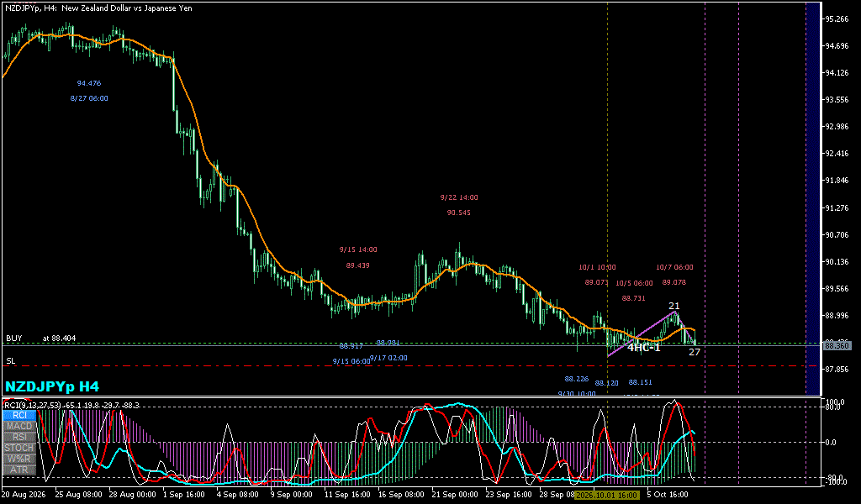Click the price label 89.439
This screenshot has height=504, width=861.
[358, 265]
